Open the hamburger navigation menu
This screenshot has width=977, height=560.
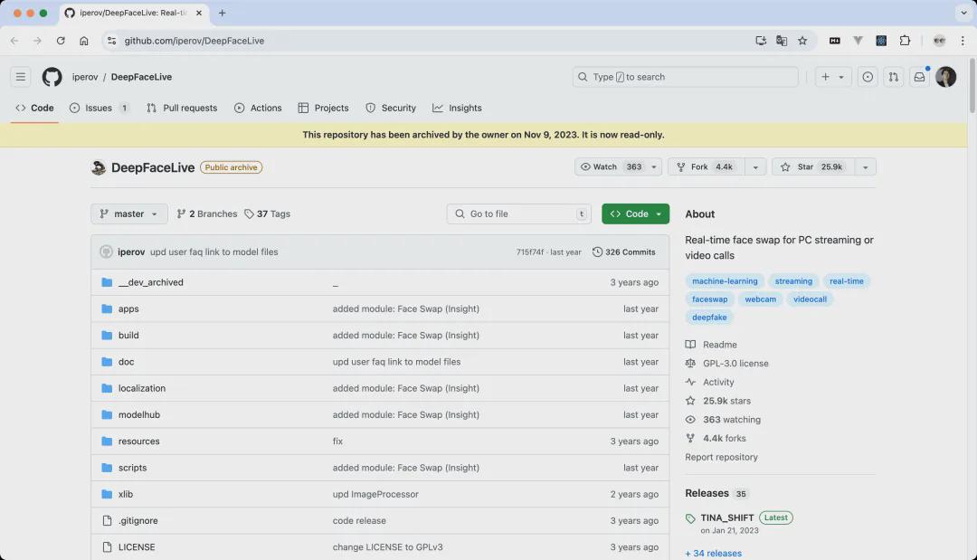click(x=21, y=77)
